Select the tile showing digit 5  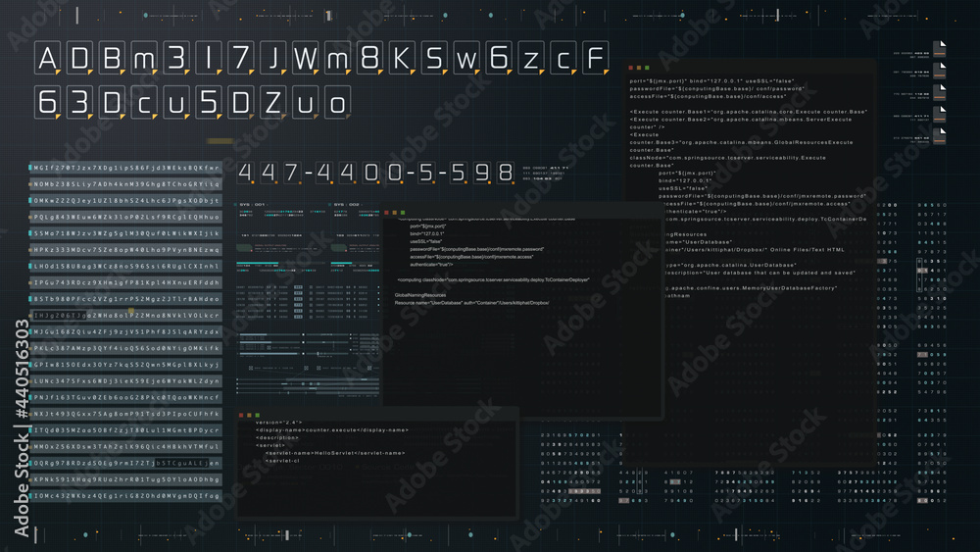(x=209, y=102)
